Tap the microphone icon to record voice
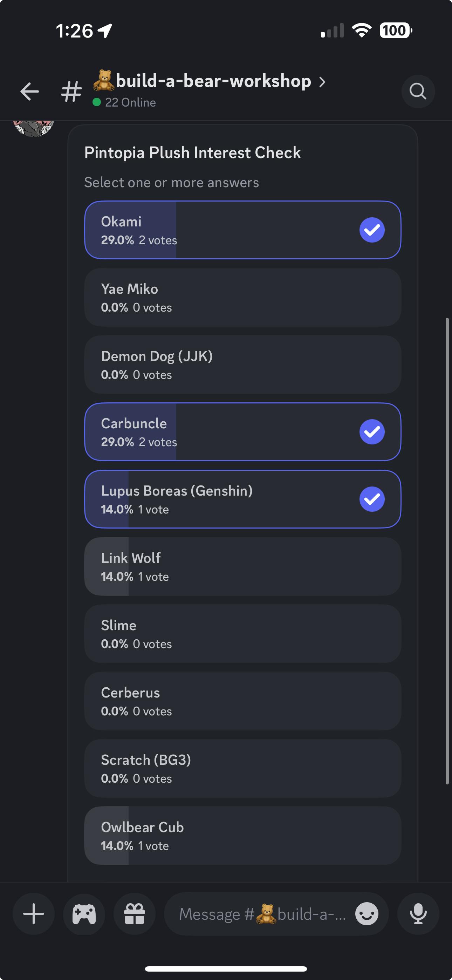The width and height of the screenshot is (452, 980). [418, 914]
